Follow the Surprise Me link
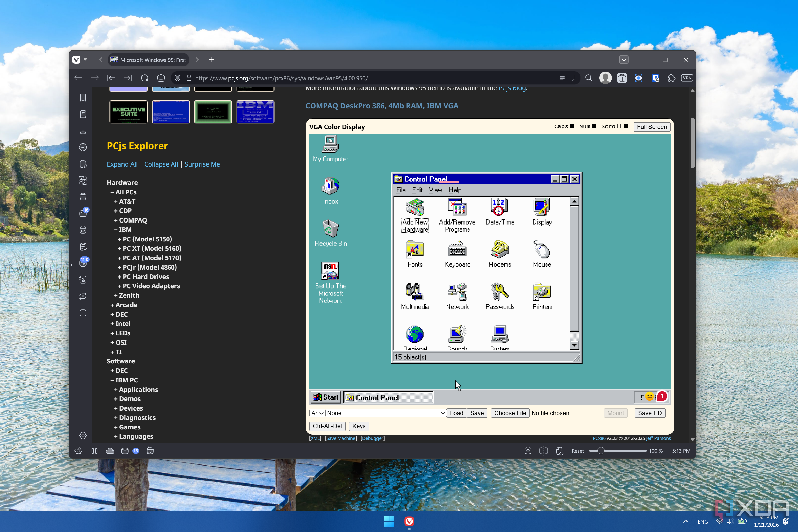798x532 pixels. pos(202,164)
